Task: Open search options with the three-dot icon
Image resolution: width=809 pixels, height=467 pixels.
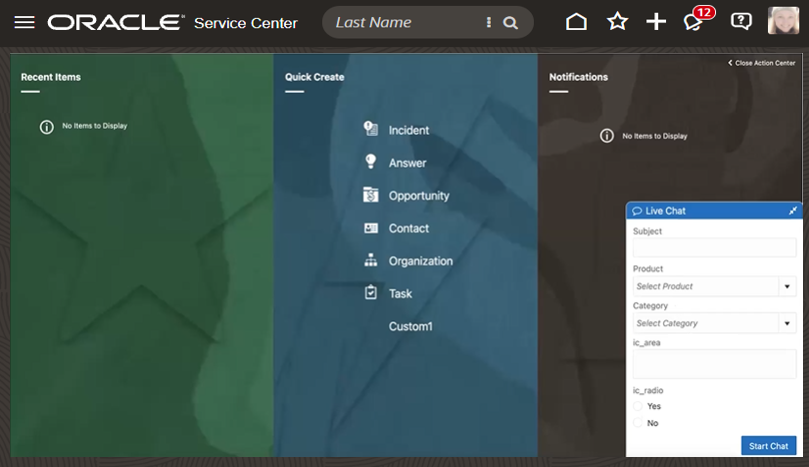Action: point(488,22)
